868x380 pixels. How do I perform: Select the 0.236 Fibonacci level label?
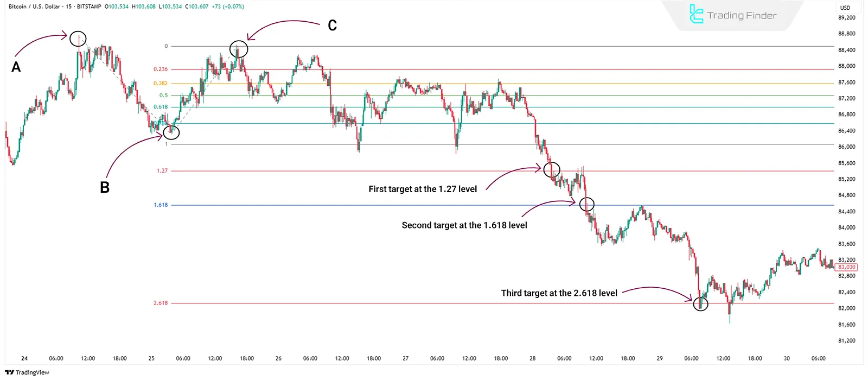[161, 69]
